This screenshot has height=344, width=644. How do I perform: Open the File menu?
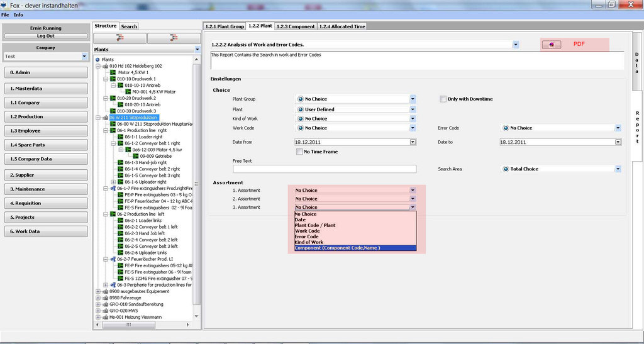click(x=5, y=14)
